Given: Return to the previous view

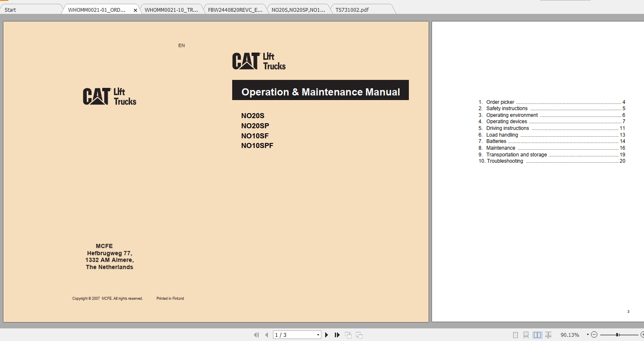Looking at the screenshot, I should pyautogui.click(x=348, y=334).
